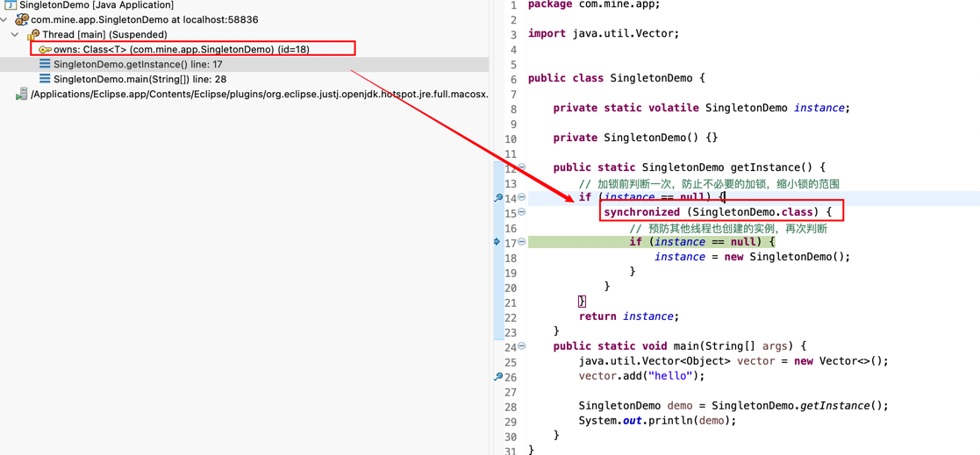Collapse the com.mine.app.SingletonDemo at localhost node
The image size is (980, 455).
4,19
